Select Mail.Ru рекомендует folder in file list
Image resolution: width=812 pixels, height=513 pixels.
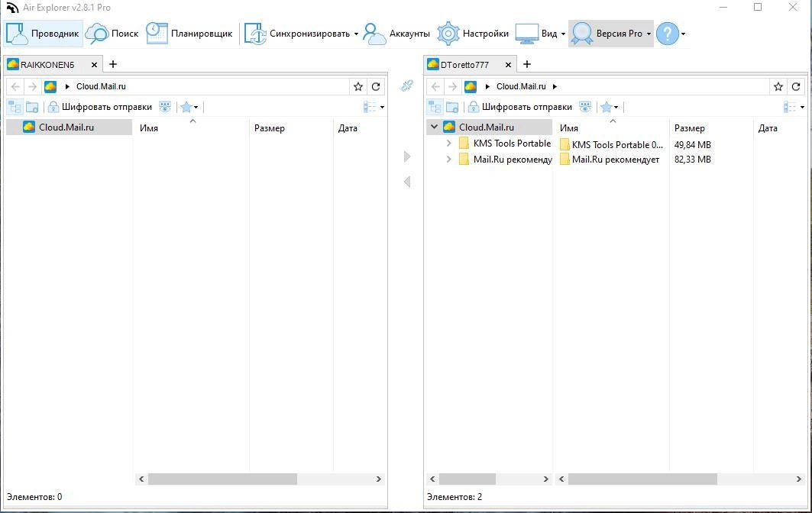coord(610,160)
